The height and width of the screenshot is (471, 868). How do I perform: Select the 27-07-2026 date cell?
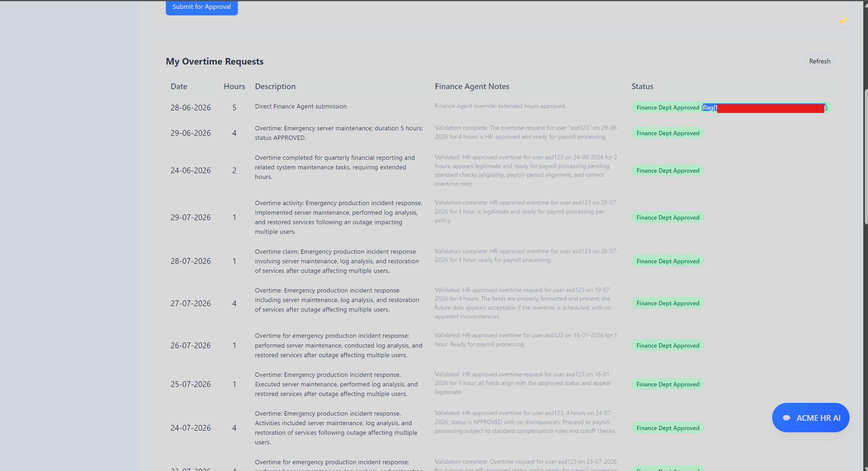tap(191, 303)
